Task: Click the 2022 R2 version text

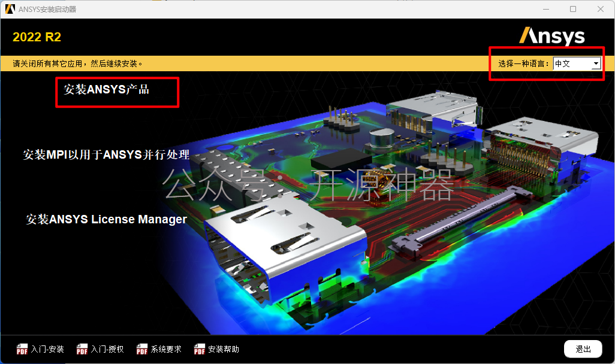Action: [x=37, y=37]
